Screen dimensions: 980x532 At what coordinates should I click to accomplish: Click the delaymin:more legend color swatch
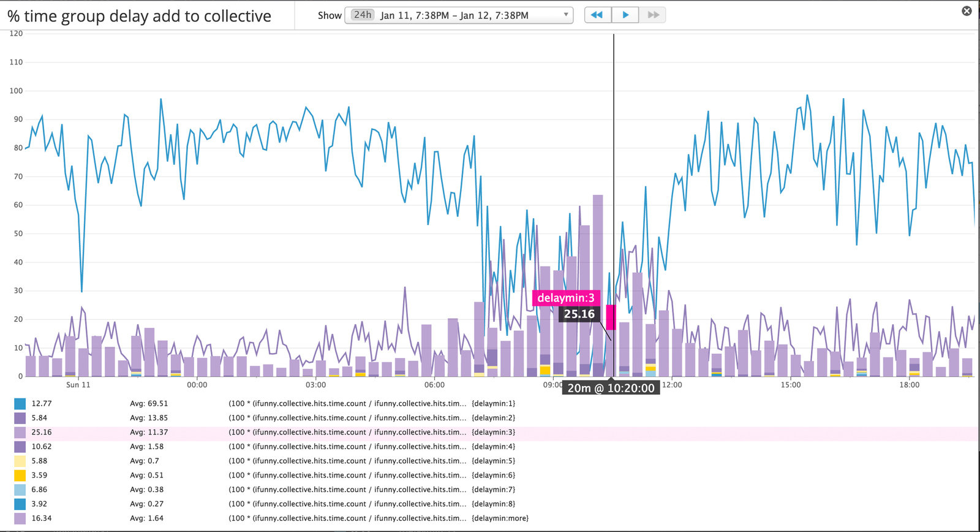(x=20, y=519)
